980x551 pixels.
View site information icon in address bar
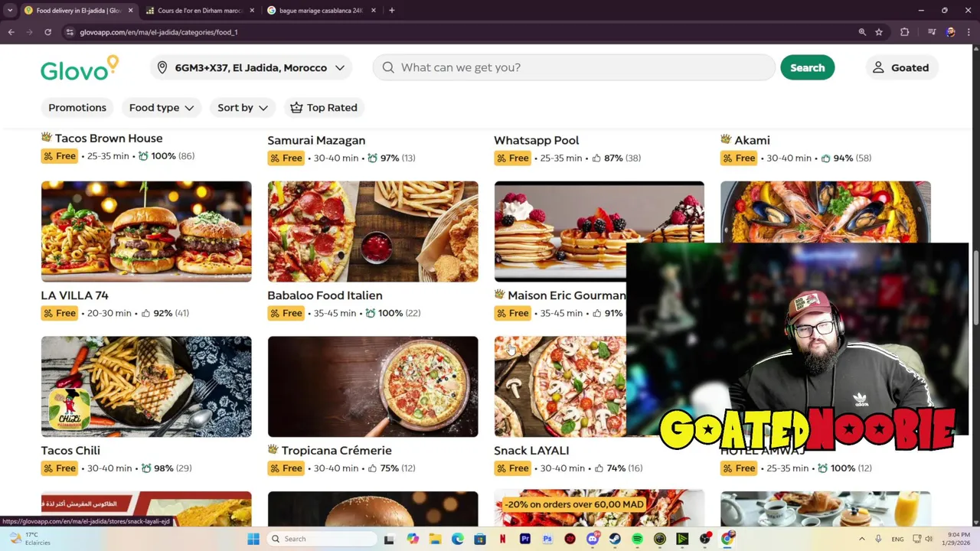pyautogui.click(x=70, y=32)
